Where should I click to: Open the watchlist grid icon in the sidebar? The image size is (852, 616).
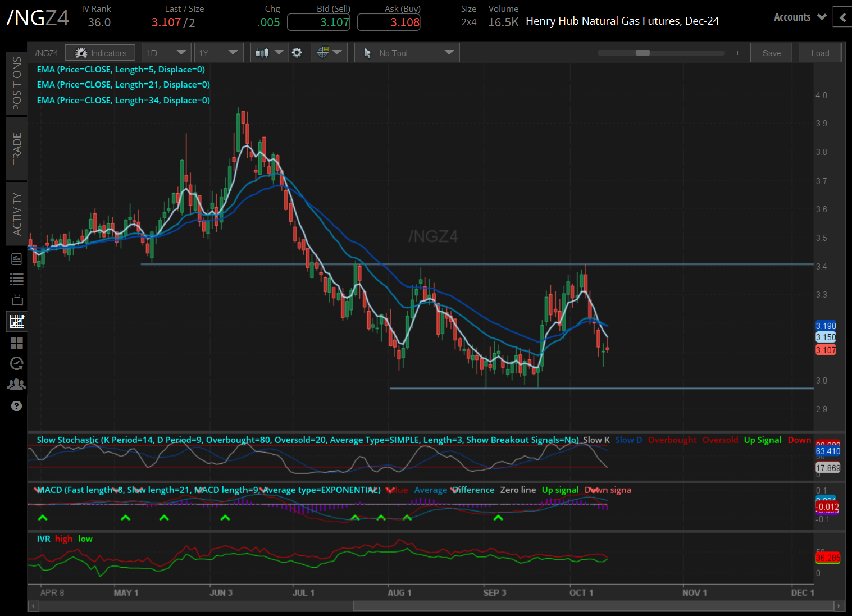click(x=17, y=343)
